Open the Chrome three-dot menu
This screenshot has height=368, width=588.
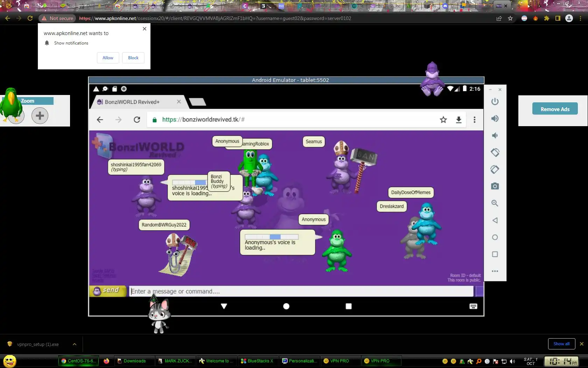(x=580, y=18)
